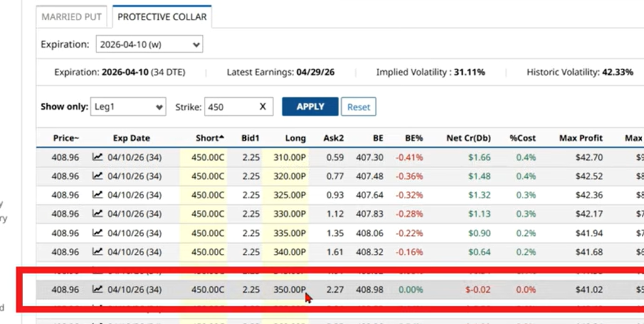The height and width of the screenshot is (324, 644).
Task: Click the $1.66 net credit value
Action: [479, 157]
